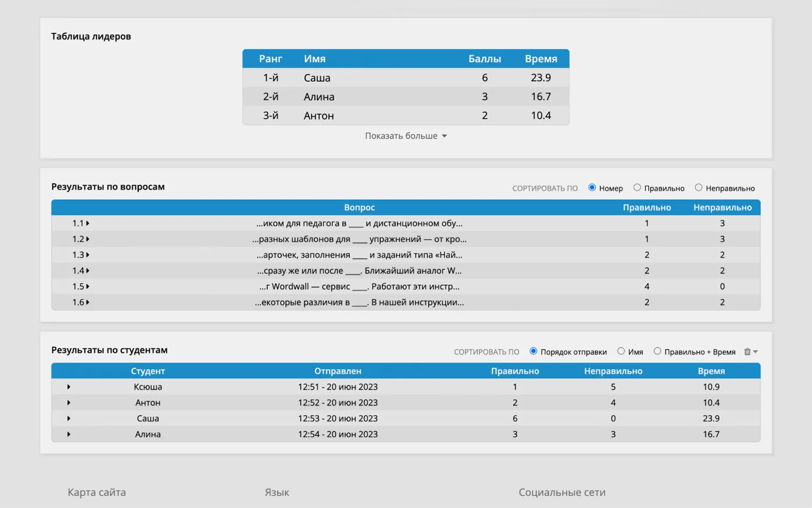The height and width of the screenshot is (508, 812).
Task: Expand question 1.3 row arrow
Action: [x=88, y=255]
